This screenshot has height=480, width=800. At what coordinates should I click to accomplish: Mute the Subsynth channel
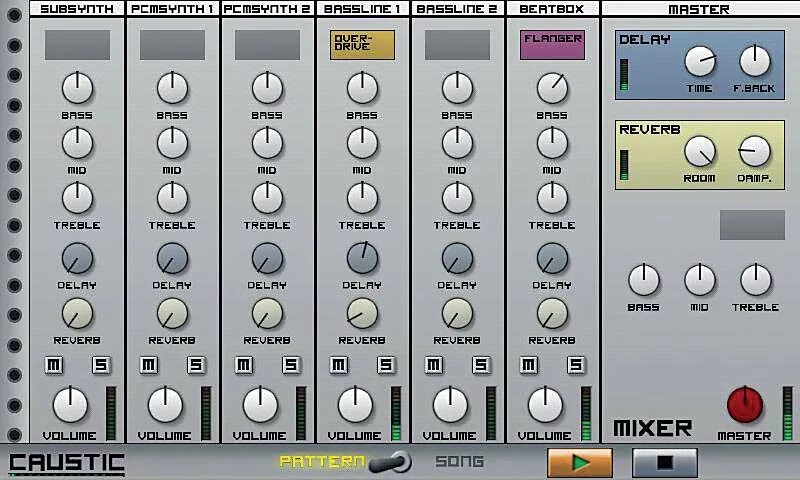[x=54, y=365]
